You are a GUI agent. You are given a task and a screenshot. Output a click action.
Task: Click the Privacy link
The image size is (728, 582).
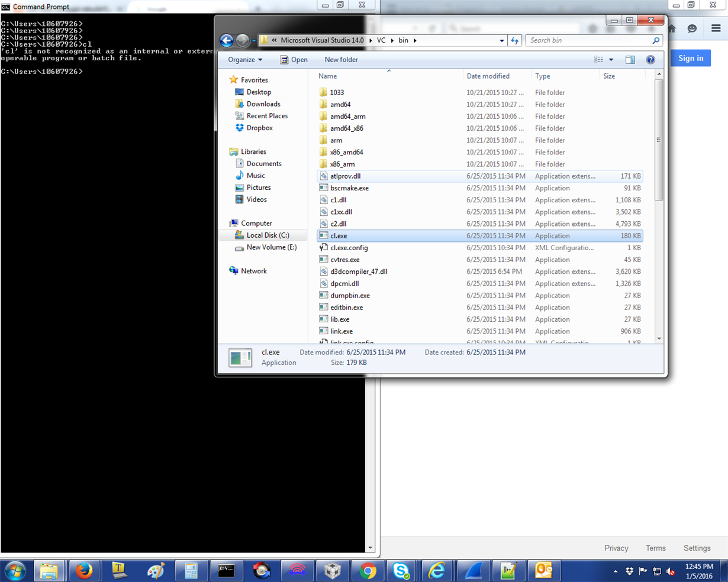click(616, 548)
